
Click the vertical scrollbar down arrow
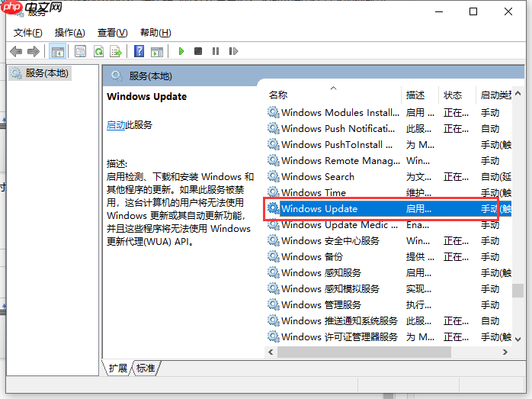tap(518, 339)
